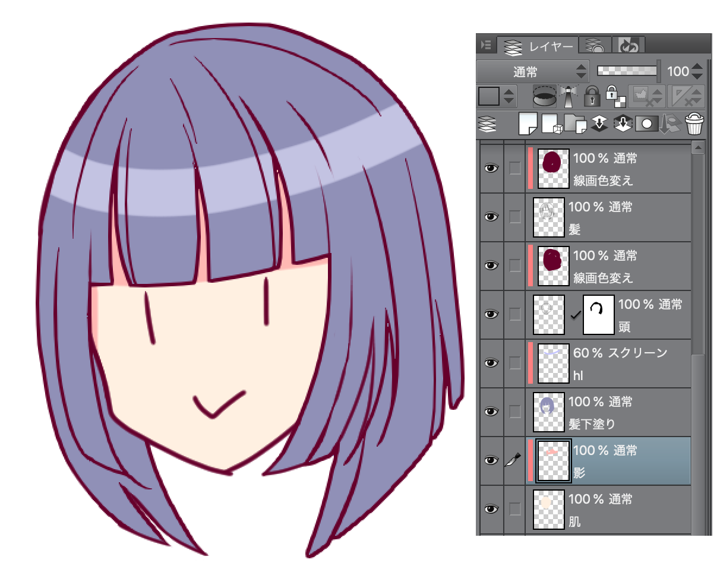Click the opacity value field showing 100

click(x=678, y=72)
